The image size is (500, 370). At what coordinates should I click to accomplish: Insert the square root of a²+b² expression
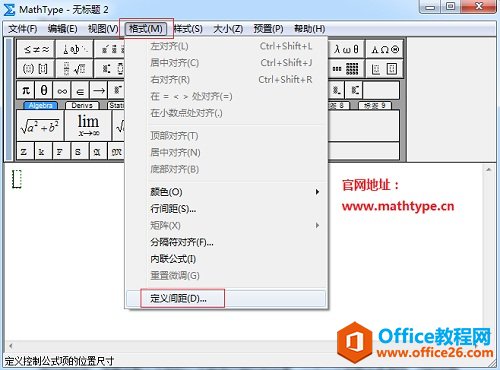(40, 126)
